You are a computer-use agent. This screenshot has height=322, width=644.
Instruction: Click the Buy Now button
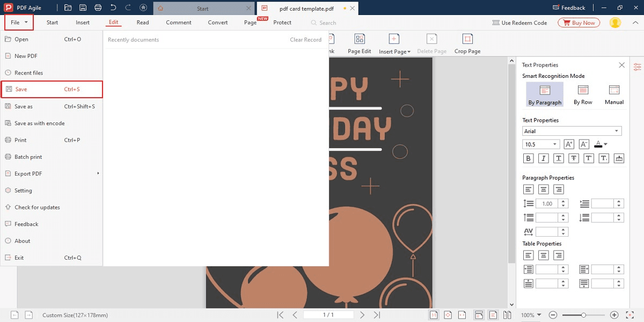click(579, 23)
